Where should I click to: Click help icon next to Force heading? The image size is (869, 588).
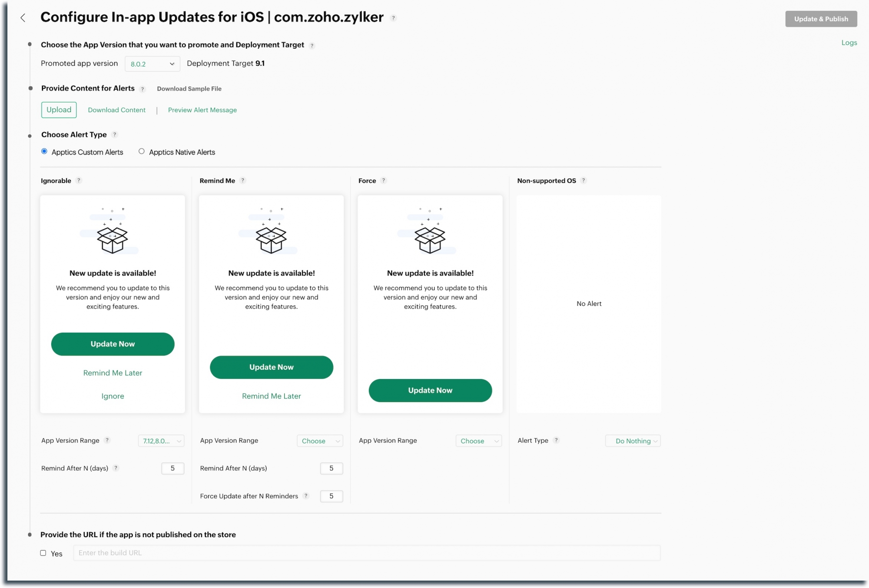tap(384, 180)
